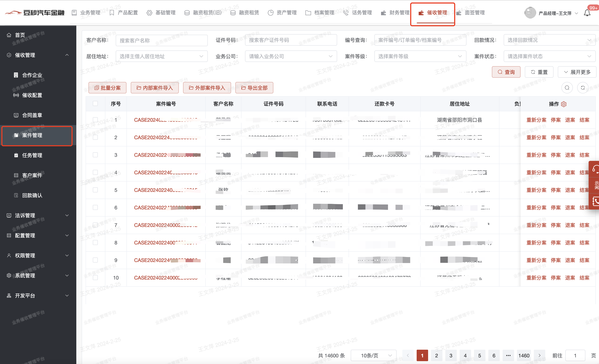The height and width of the screenshot is (364, 599).
Task: Click the 首页 home icon in sidebar
Action: [x=9, y=35]
